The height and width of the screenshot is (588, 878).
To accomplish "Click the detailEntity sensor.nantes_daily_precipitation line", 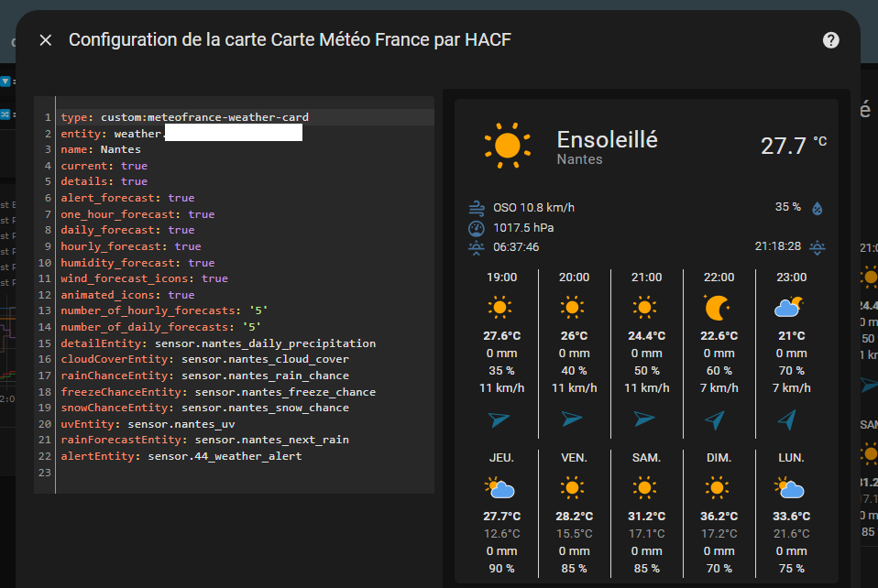I will [218, 343].
